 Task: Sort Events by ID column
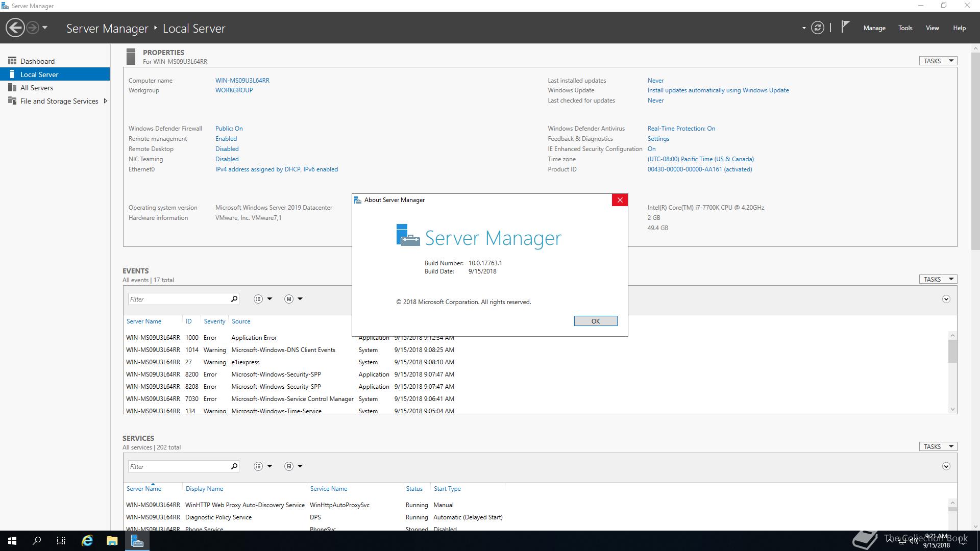click(189, 321)
